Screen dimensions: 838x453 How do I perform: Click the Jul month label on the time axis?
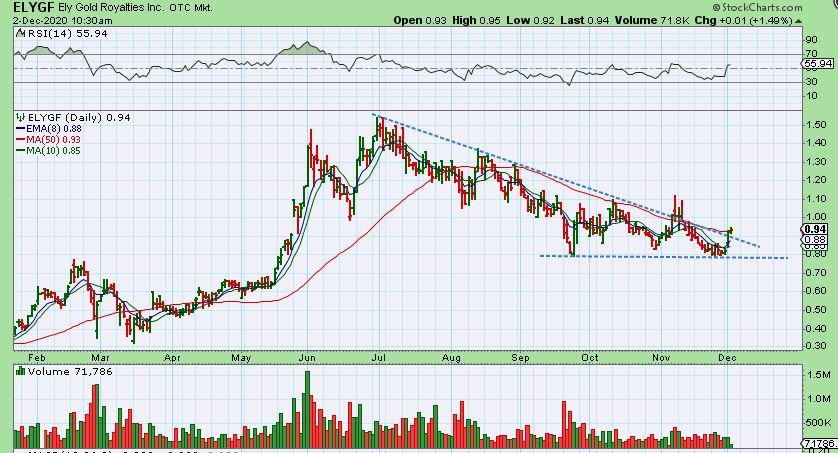coord(379,357)
